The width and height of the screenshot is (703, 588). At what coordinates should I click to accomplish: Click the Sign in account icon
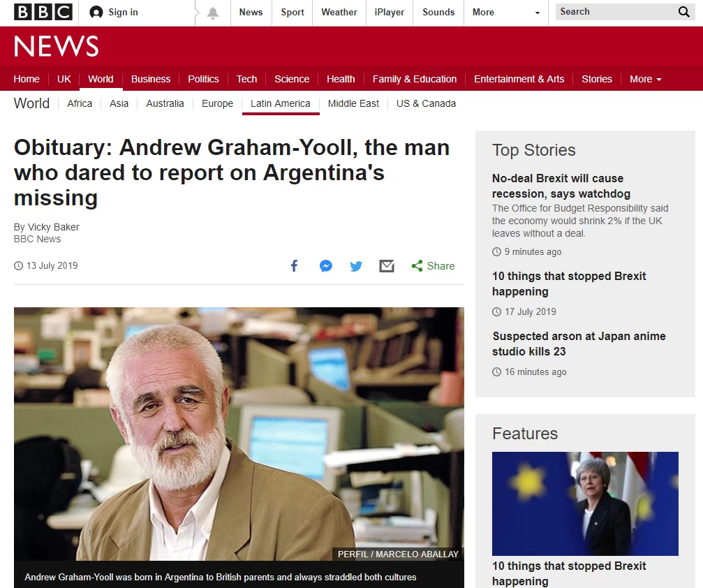[96, 13]
